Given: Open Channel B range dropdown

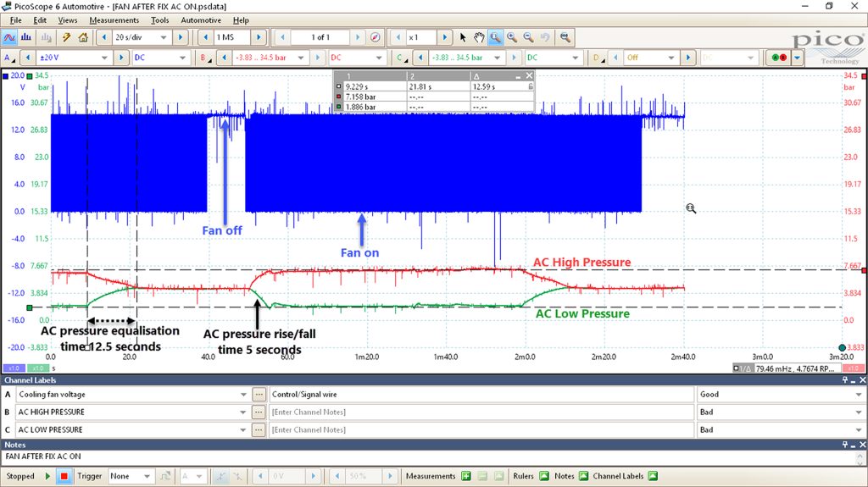Looking at the screenshot, I should click(301, 58).
